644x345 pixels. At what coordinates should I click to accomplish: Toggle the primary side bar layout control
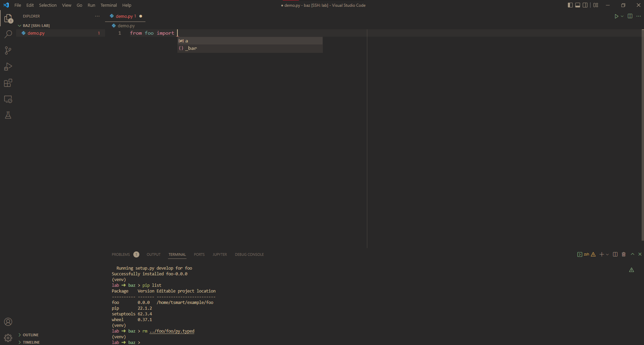click(x=570, y=5)
